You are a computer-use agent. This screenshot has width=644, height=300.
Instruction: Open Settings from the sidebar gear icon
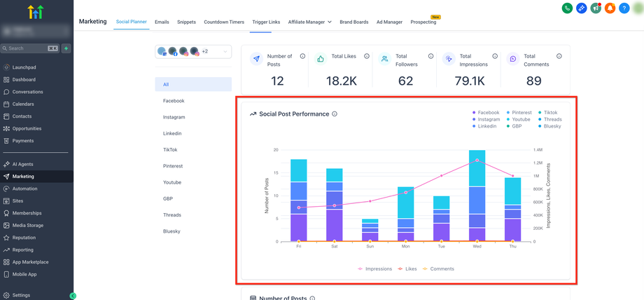click(7, 295)
